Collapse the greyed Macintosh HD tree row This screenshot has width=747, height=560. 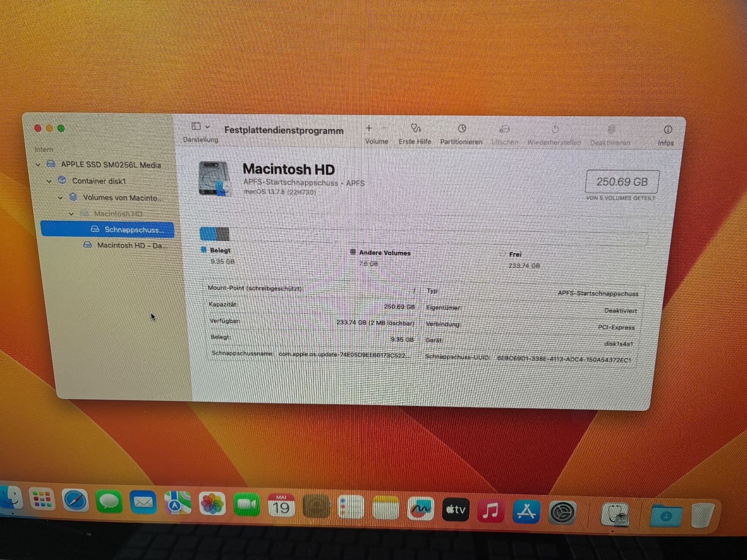click(71, 214)
